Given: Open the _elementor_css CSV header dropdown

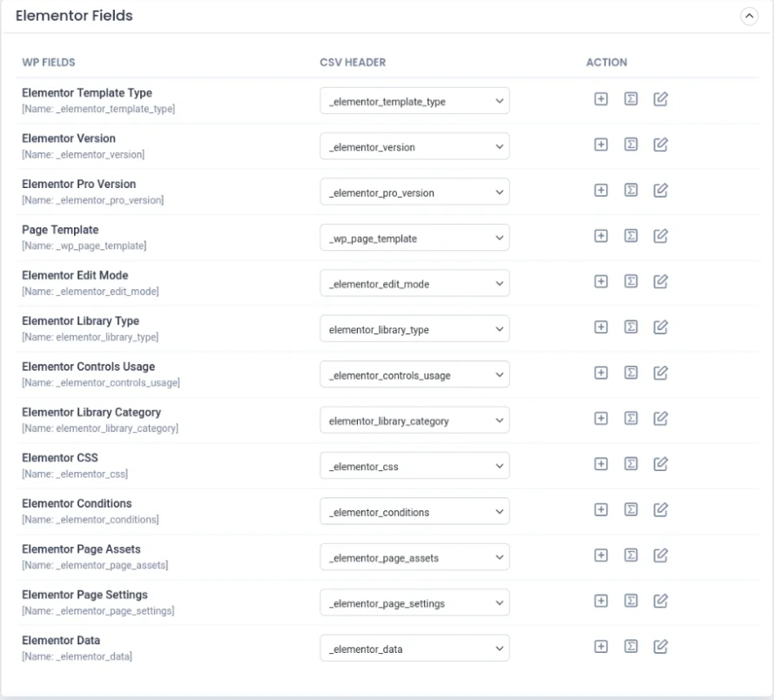Looking at the screenshot, I should (414, 466).
